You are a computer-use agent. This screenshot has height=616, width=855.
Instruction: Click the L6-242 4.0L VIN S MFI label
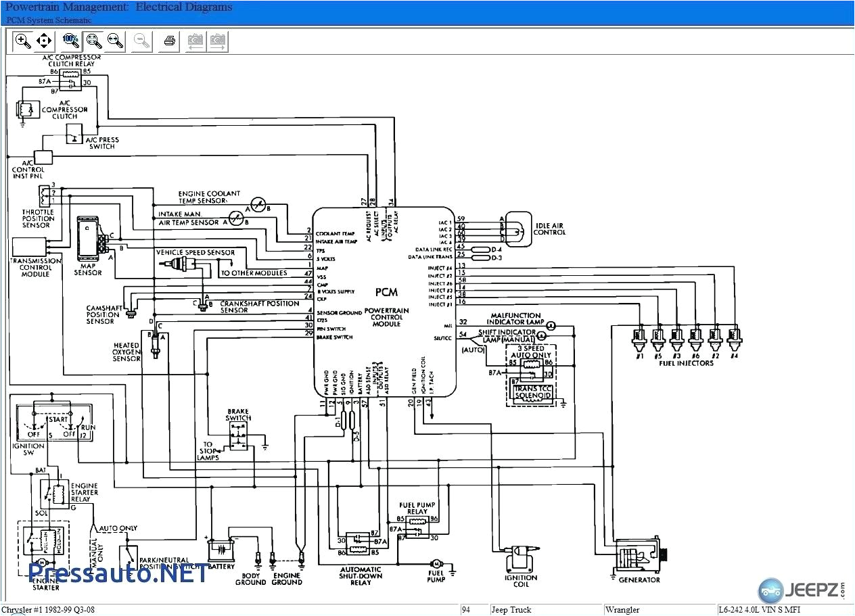pyautogui.click(x=753, y=609)
